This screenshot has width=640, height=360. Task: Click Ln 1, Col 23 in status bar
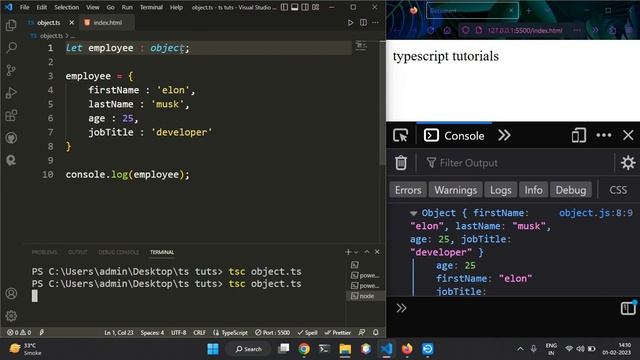119,333
